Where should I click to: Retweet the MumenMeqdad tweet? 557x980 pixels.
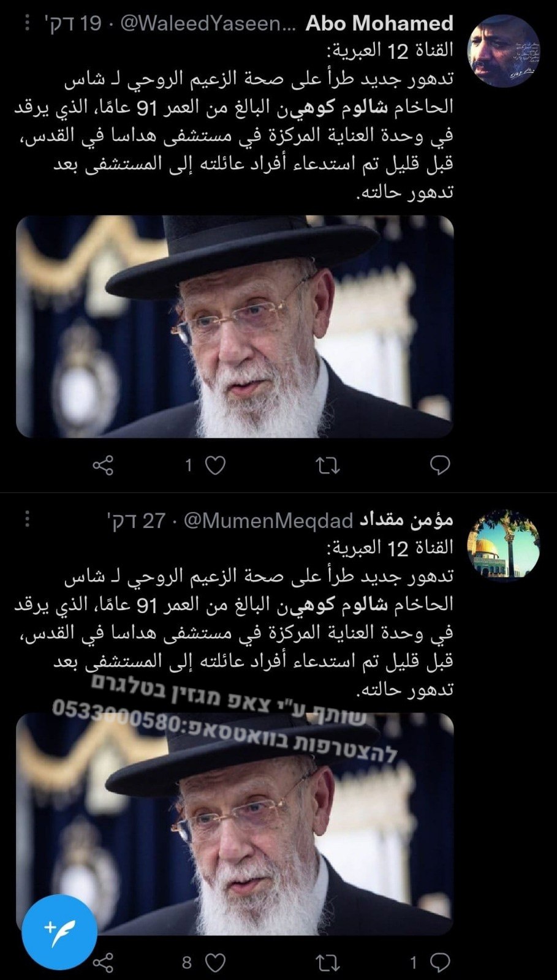point(328,962)
